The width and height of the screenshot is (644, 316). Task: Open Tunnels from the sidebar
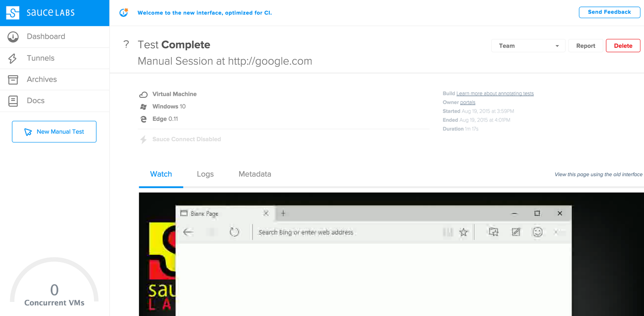click(x=54, y=58)
